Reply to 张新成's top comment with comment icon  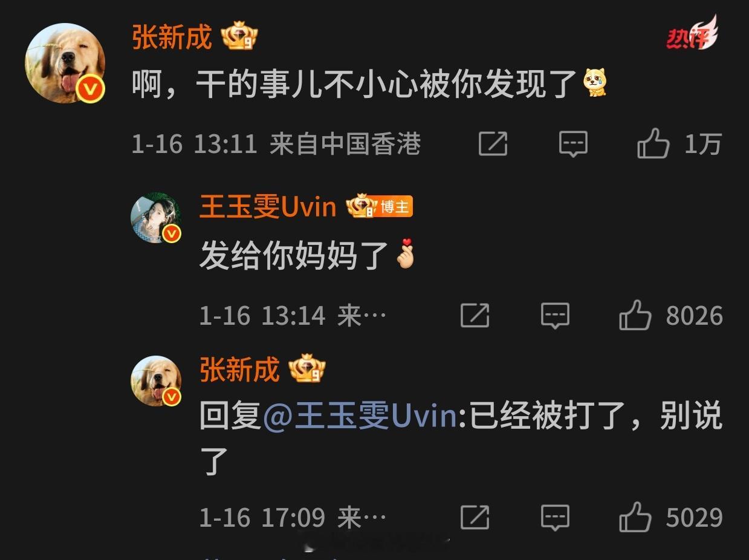572,145
